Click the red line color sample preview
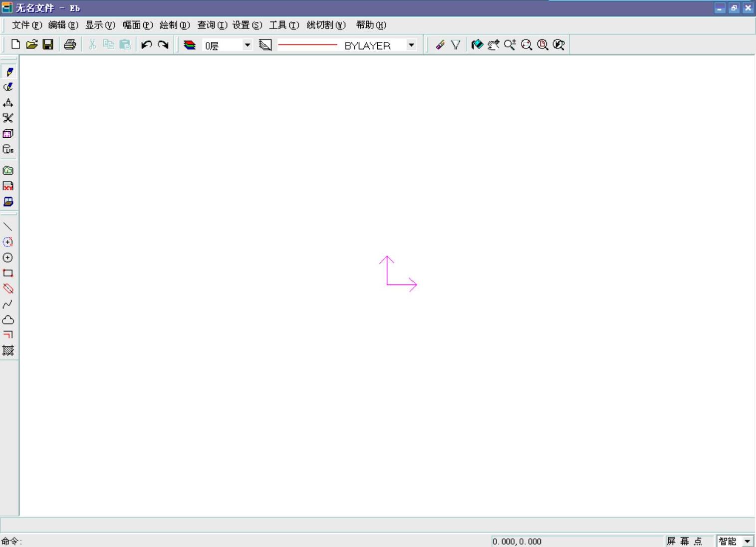Screen dimensions: 756x547 307,45
